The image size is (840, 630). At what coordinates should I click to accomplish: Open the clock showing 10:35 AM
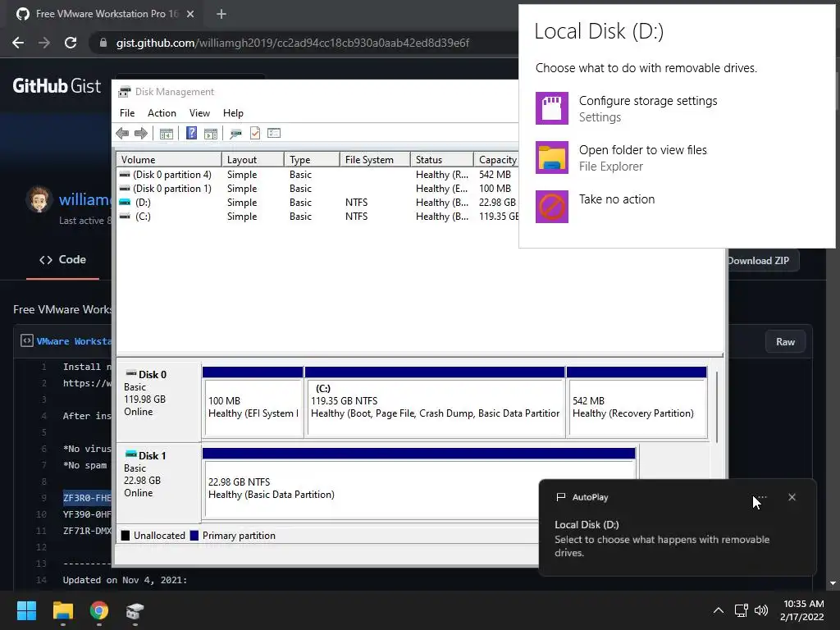[x=802, y=610]
